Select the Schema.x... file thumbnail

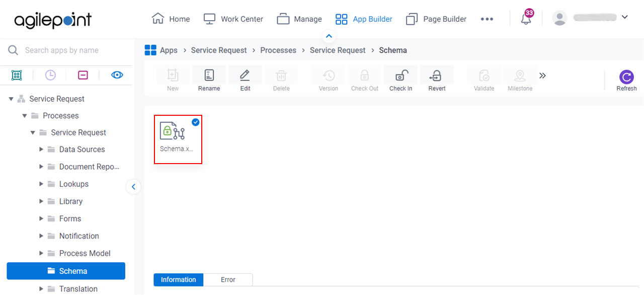(178, 139)
